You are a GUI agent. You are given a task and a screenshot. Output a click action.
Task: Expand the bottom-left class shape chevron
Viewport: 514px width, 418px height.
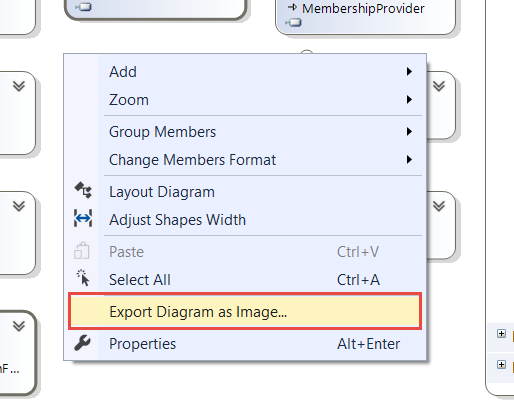coord(19,326)
